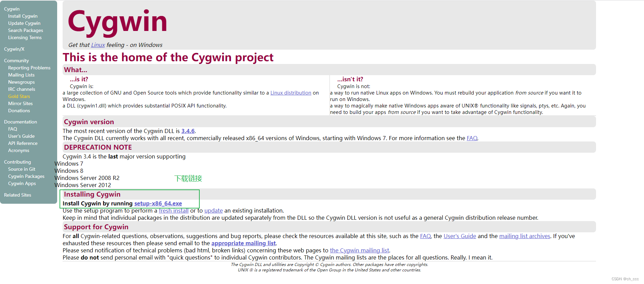Click the large Cygwin logo title

pos(118,22)
